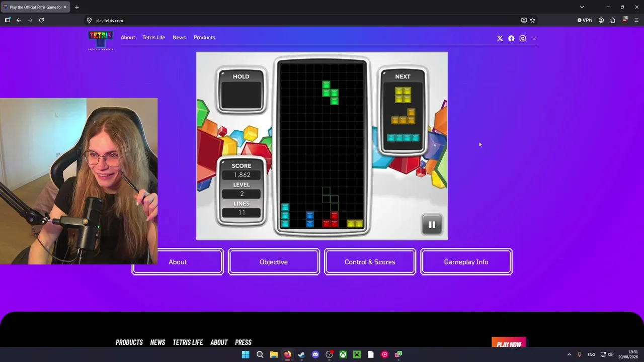Go forward in browser history

coord(30,20)
